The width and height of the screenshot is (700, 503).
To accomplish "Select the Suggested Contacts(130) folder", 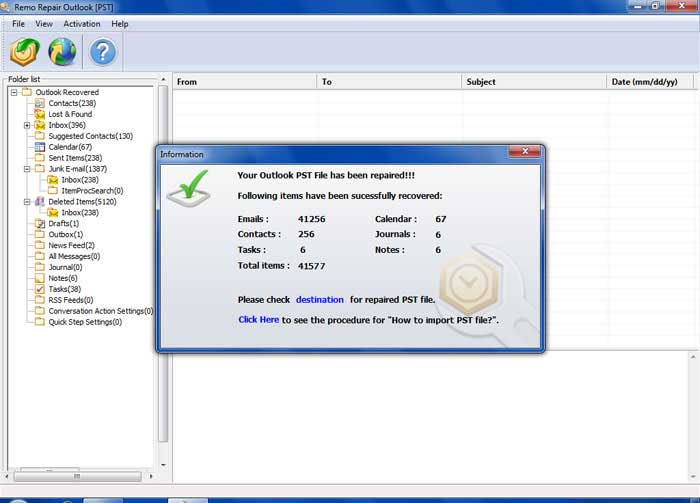I will (91, 136).
